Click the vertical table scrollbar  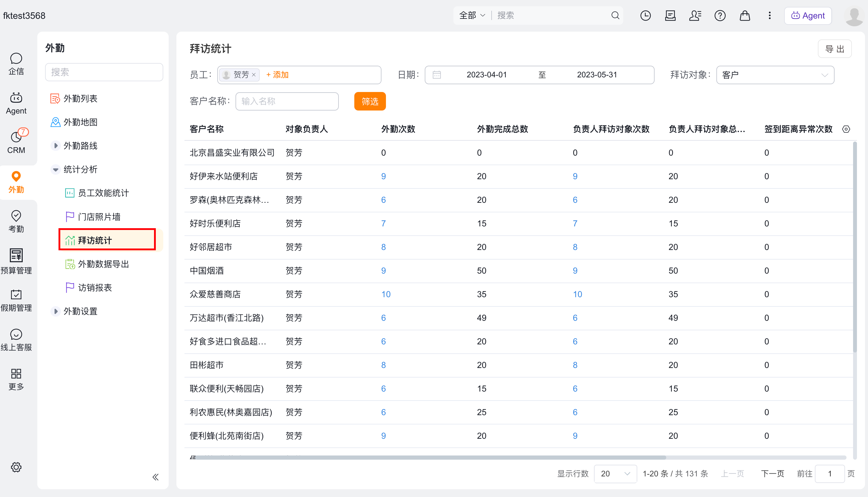pyautogui.click(x=854, y=247)
